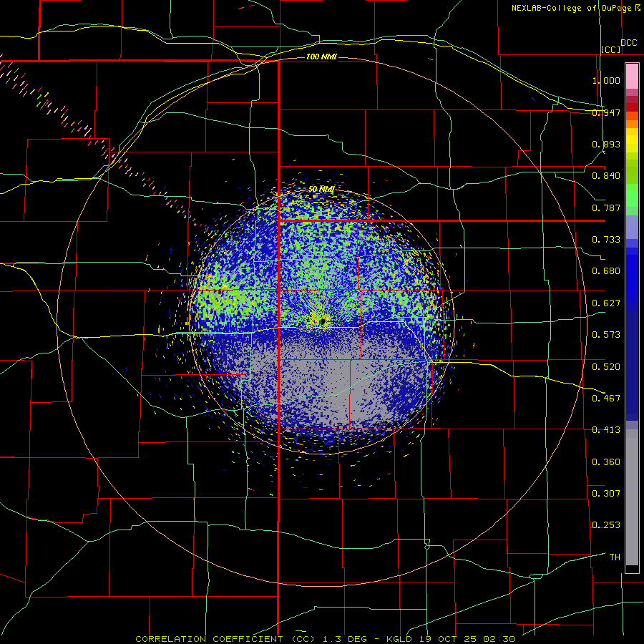Click the 0.520 legend value
Image resolution: width=644 pixels, height=644 pixels.
coord(606,367)
